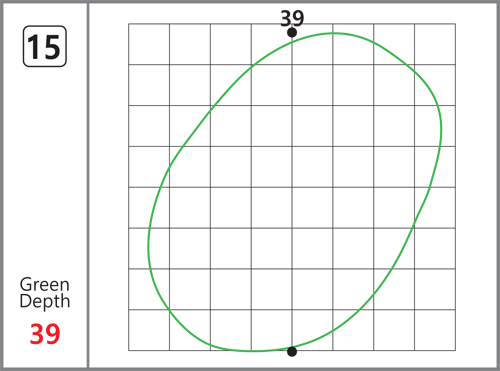Click the green outline's highest point
This screenshot has height=371, width=500.
click(x=335, y=33)
